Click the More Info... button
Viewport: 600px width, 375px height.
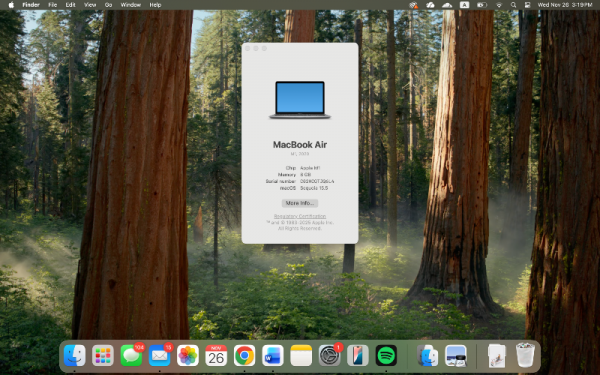pos(300,203)
